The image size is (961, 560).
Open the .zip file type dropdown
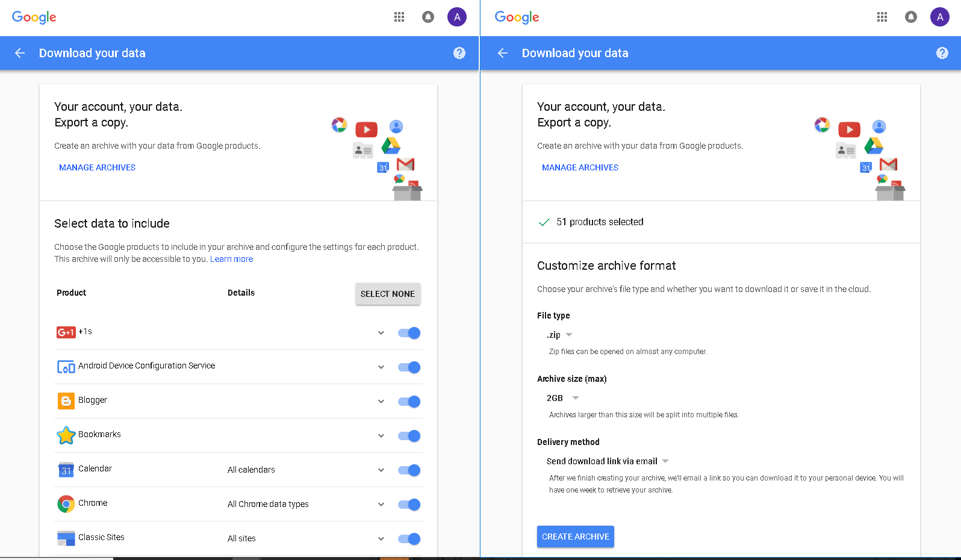(559, 335)
